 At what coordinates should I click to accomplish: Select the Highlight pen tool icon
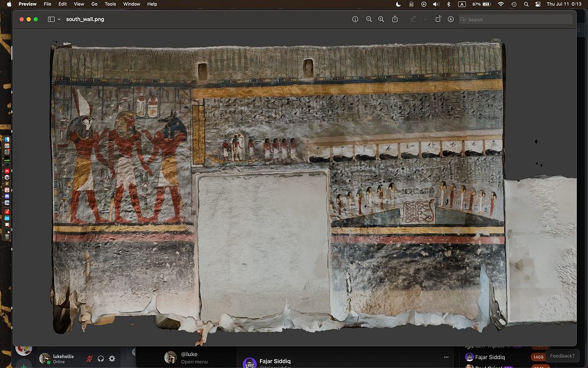(x=413, y=19)
